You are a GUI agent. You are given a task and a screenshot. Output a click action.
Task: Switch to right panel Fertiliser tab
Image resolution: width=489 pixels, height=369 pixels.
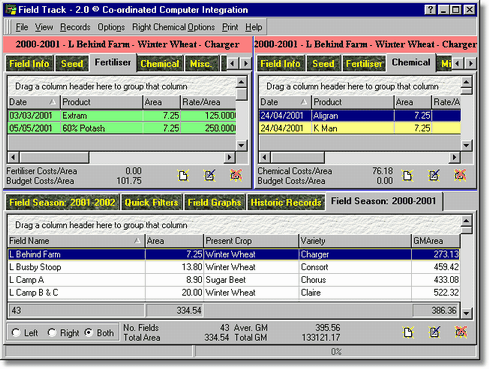364,63
